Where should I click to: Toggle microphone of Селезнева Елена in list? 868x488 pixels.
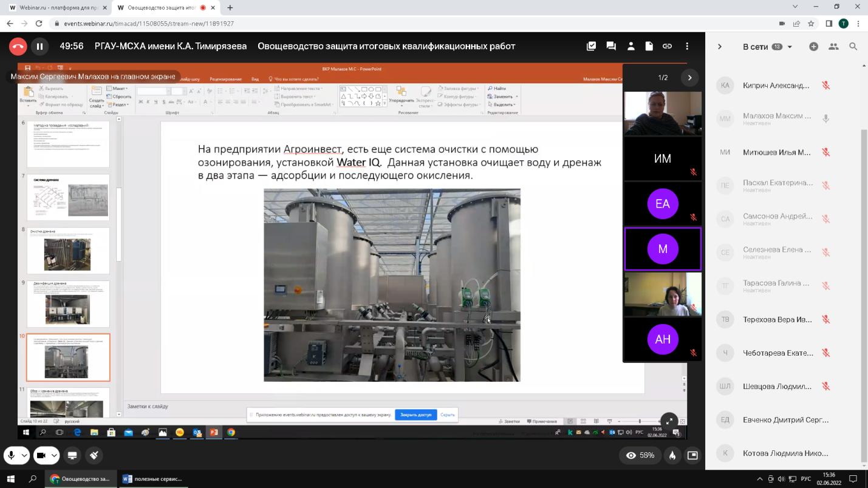[x=826, y=252]
